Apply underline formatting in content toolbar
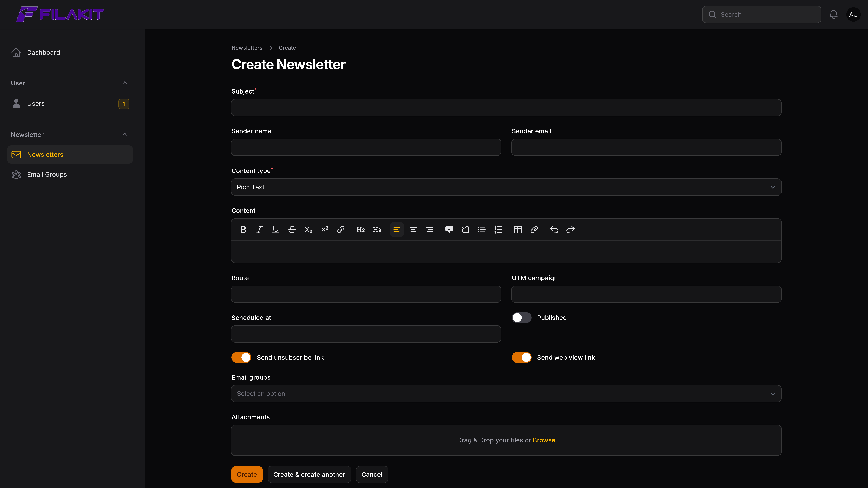Screen dimensions: 868x488 click(276, 230)
